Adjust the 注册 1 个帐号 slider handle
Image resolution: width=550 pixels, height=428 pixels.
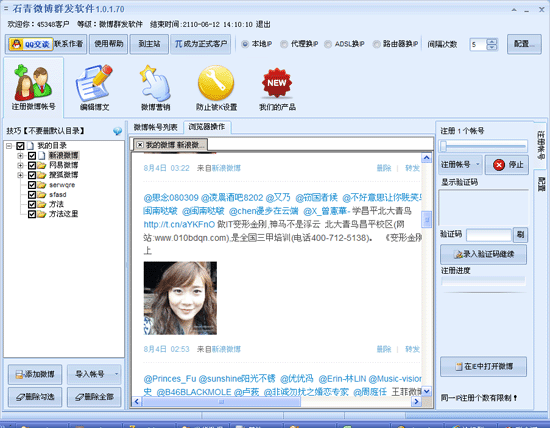click(443, 146)
